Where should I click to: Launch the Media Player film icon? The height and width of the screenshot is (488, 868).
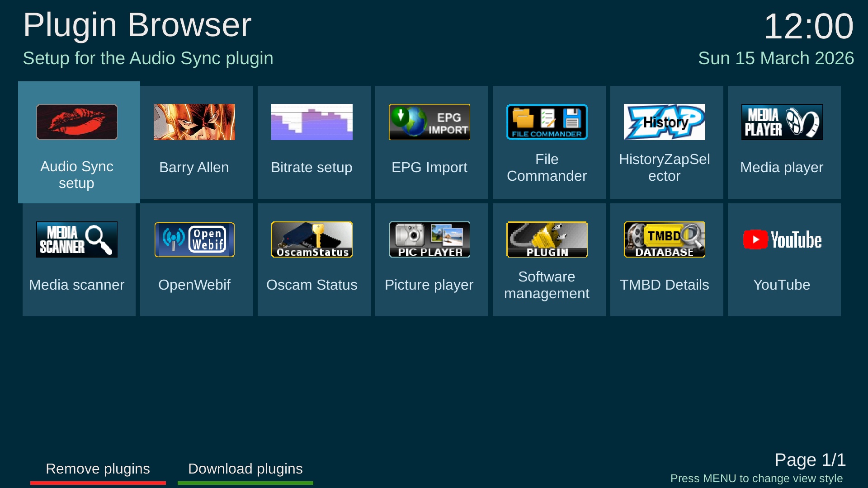point(782,122)
